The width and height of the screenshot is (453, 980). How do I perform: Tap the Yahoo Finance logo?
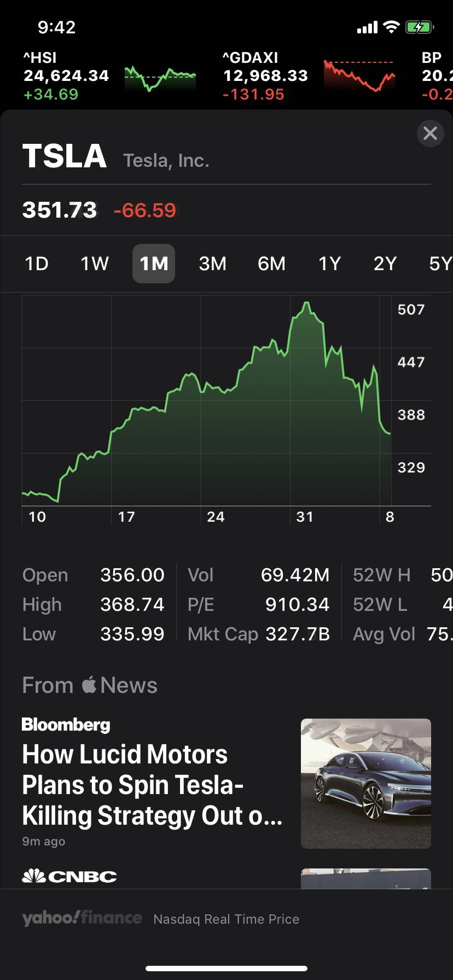(x=82, y=918)
